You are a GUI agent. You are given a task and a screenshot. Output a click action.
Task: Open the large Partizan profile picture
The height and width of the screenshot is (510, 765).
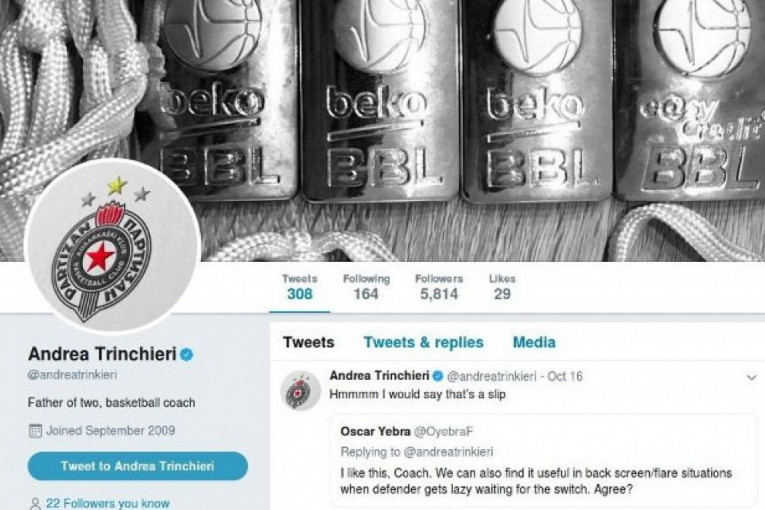point(112,247)
